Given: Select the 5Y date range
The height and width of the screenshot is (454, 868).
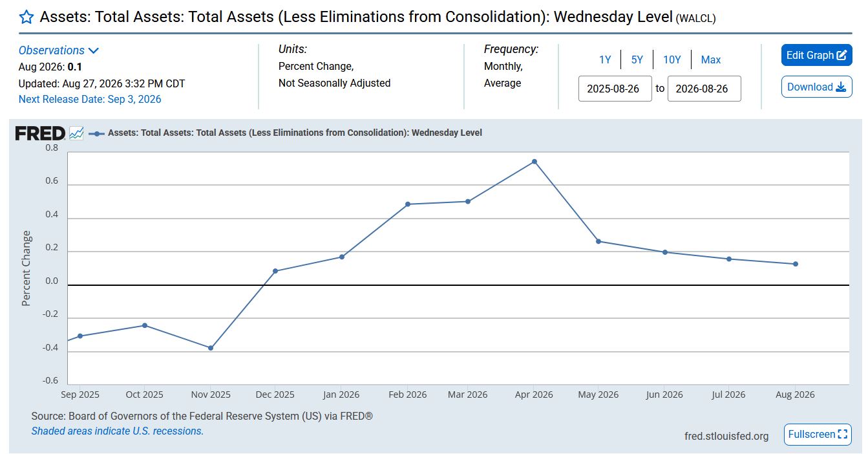Looking at the screenshot, I should pyautogui.click(x=637, y=59).
